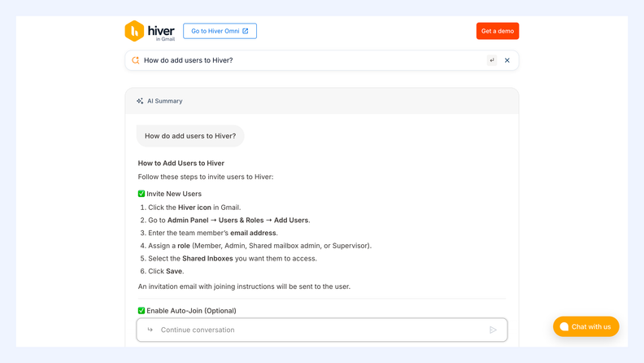
Task: Open Go to Hiver Omni link
Action: (x=220, y=31)
